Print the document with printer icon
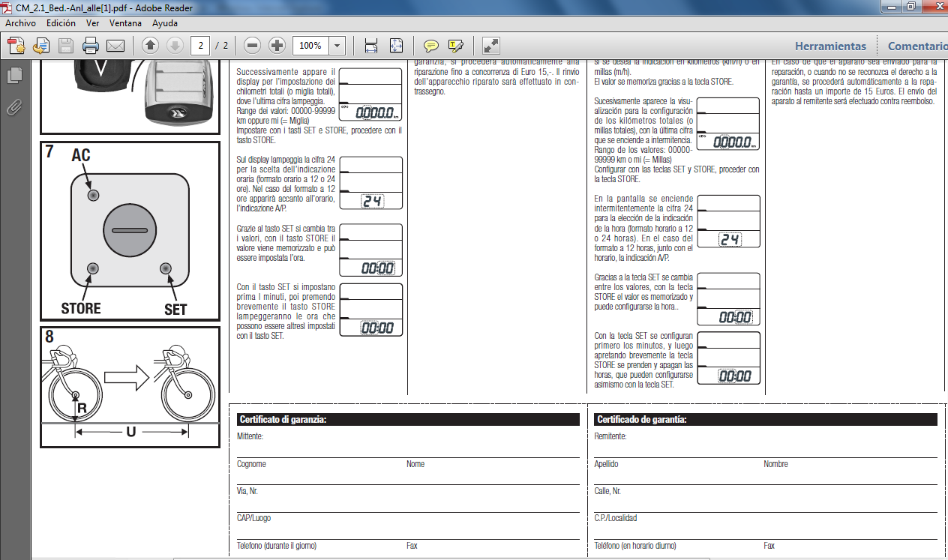 (91, 46)
